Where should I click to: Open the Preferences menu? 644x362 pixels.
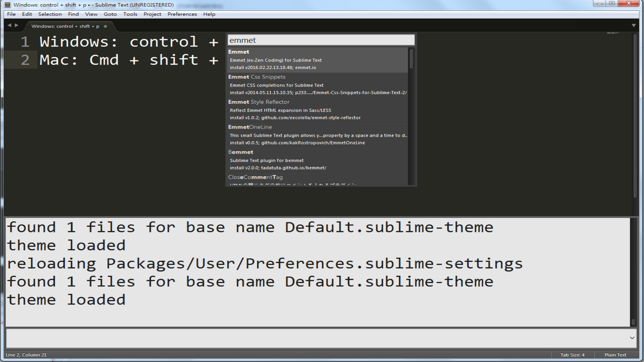click(182, 14)
